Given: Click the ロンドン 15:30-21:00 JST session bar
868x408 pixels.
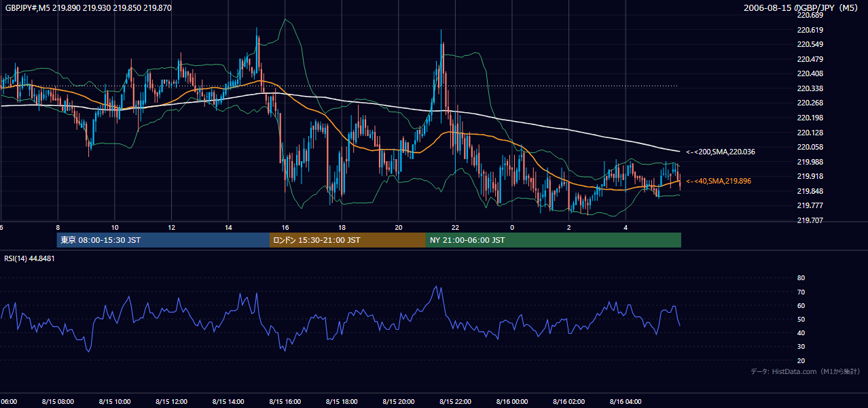Looking at the screenshot, I should (348, 240).
